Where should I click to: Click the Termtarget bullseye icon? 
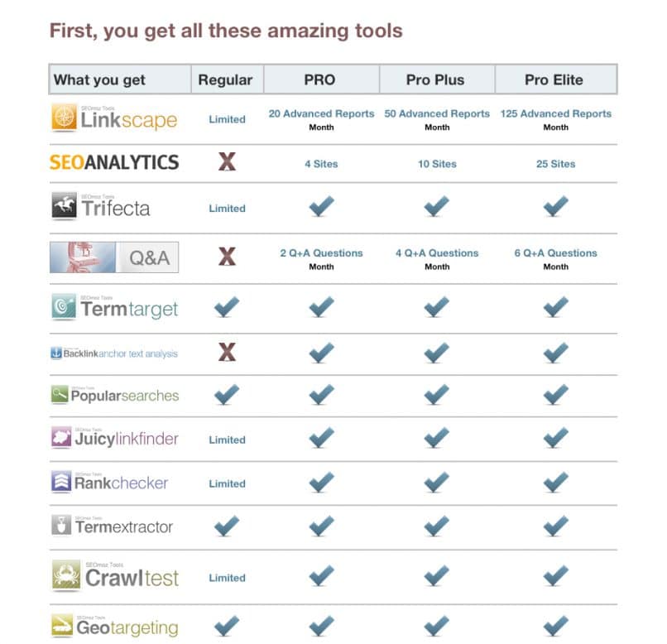[64, 305]
